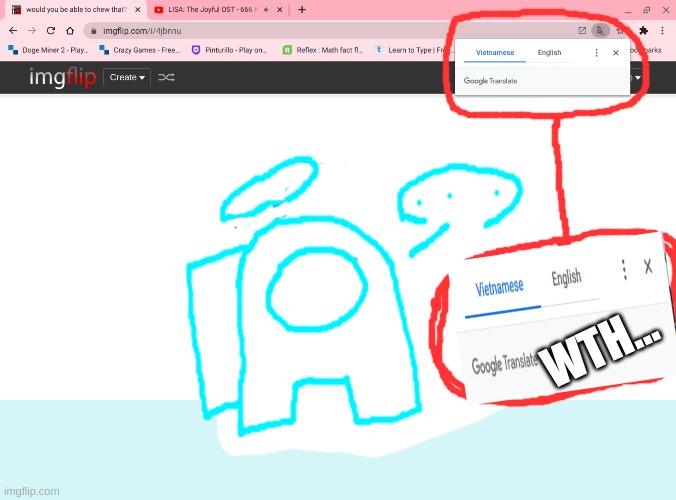Screen dimensions: 676x500
Task: Reload the imgflip page
Action: tap(51, 31)
